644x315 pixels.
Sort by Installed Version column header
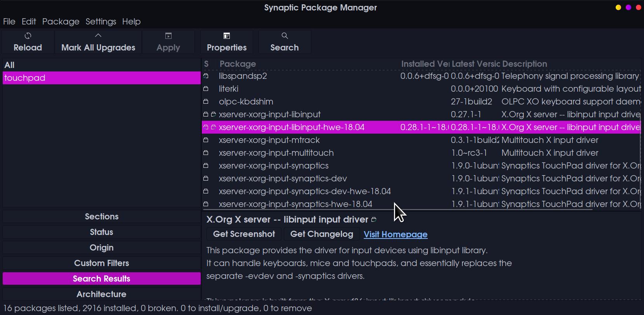click(x=425, y=64)
